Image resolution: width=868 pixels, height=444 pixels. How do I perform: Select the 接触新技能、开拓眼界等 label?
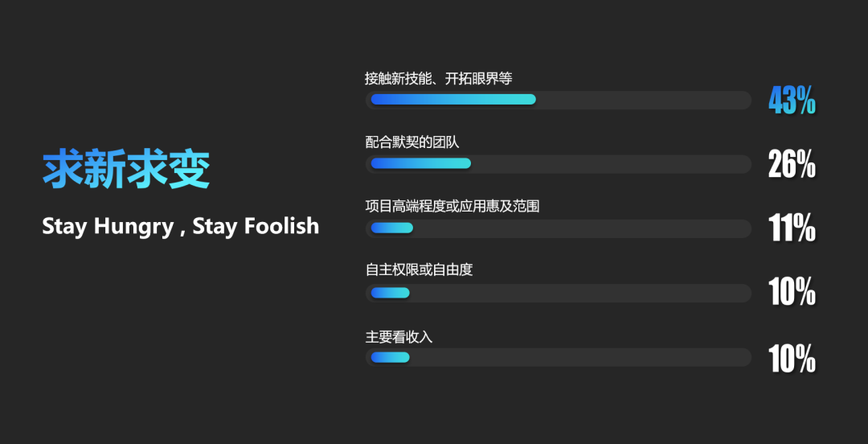[439, 79]
